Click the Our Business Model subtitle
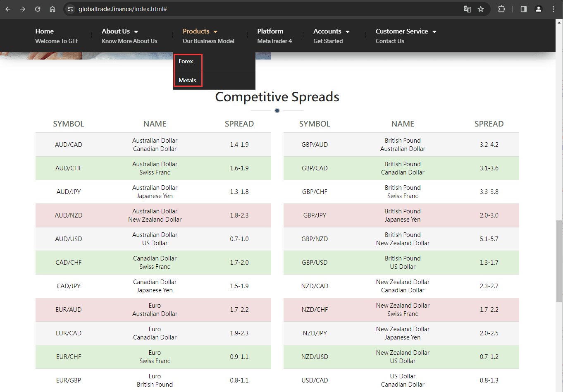This screenshot has width=563, height=392. [208, 41]
